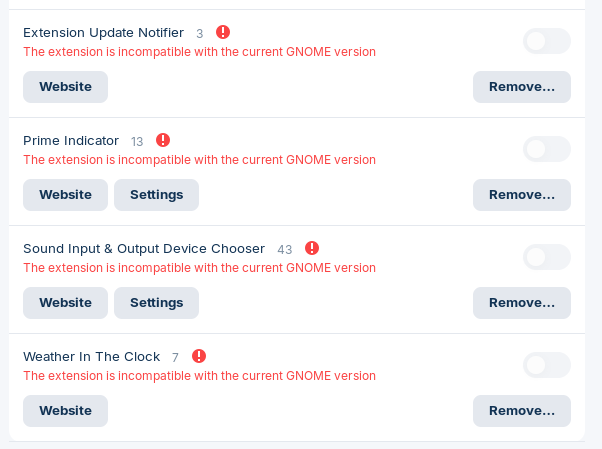Click the warning icon beside Weather In The Clock
The height and width of the screenshot is (449, 602).
tap(199, 356)
